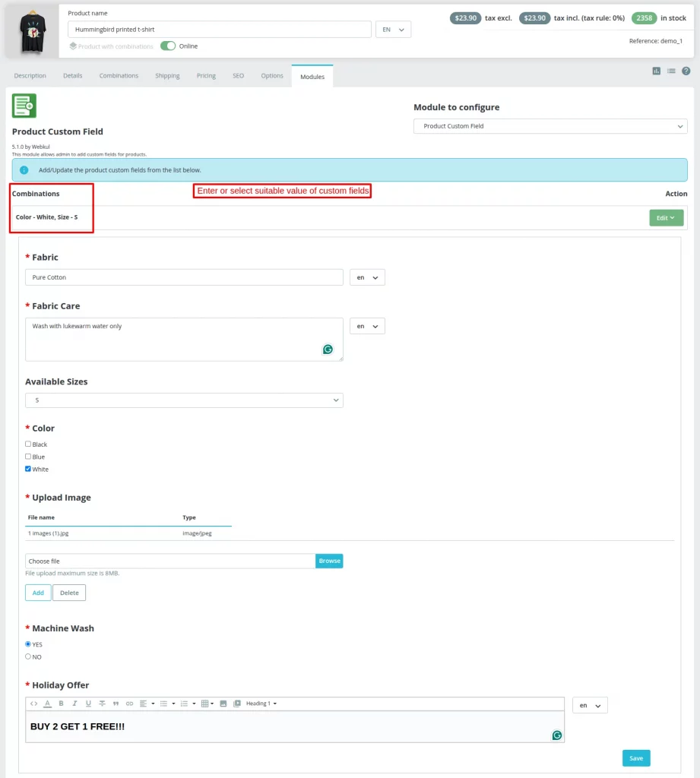Image resolution: width=700 pixels, height=778 pixels.
Task: Open the product name EN language dropdown
Action: click(x=393, y=30)
